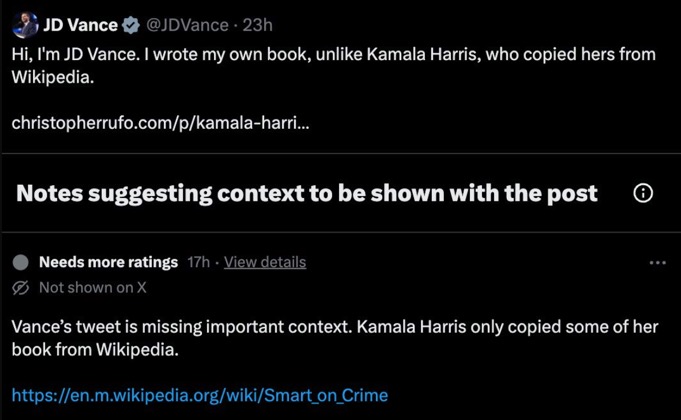Select the Needs more ratings label
The image size is (681, 420).
tap(108, 262)
